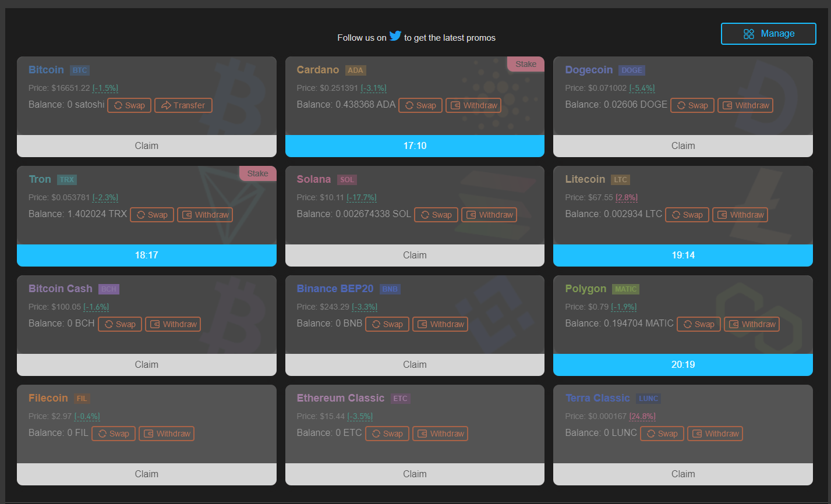Viewport: 831px width, 504px height.
Task: Open the Polygon coin title link
Action: click(586, 289)
